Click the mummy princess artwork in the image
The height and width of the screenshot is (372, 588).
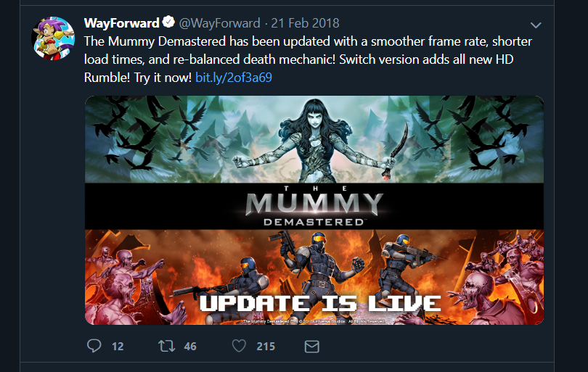(314, 139)
